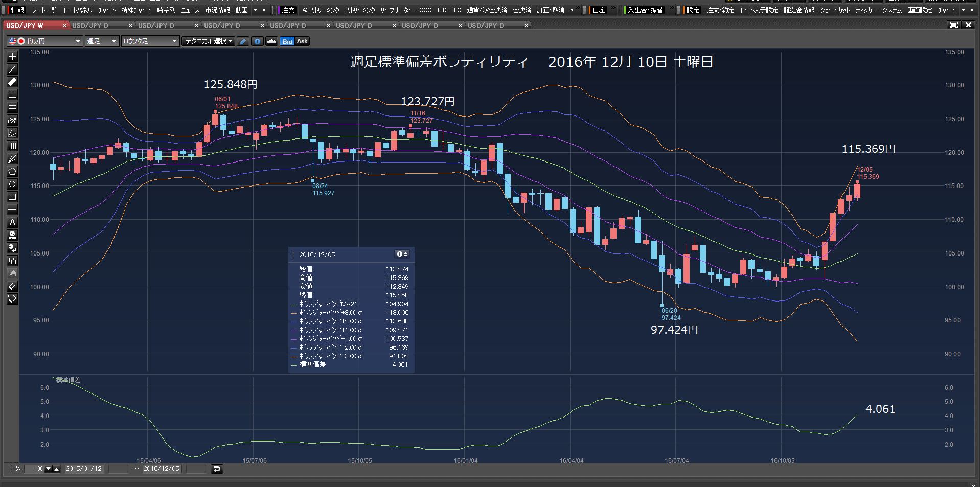Click the copy objects icon
This screenshot has height=487, width=980.
(x=12, y=261)
